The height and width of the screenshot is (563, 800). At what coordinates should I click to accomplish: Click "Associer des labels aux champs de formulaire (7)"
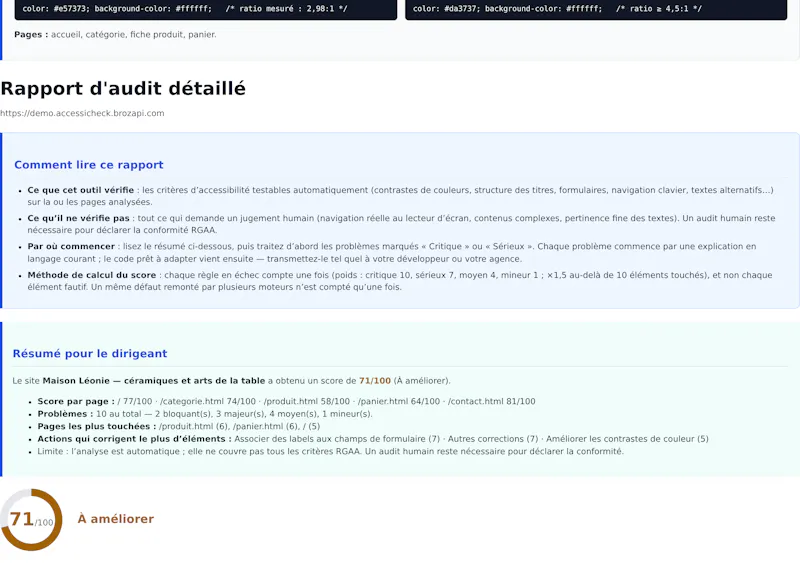coord(337,439)
